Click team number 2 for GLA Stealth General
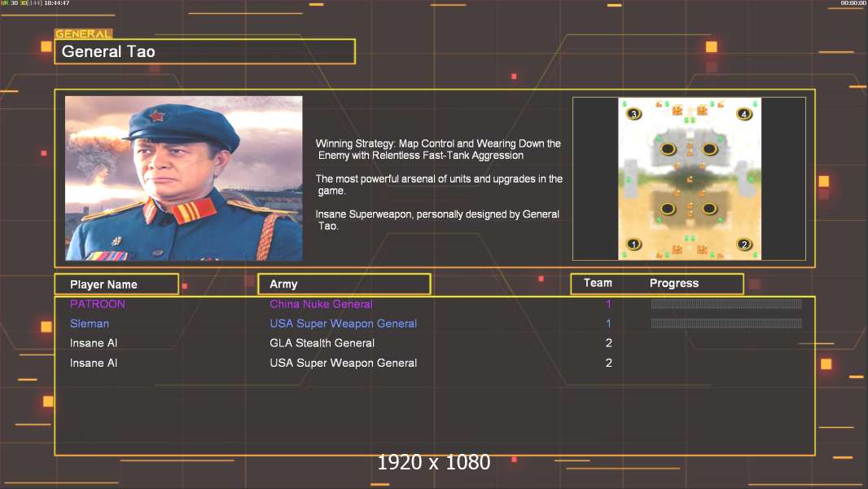868x489 pixels. click(x=609, y=343)
